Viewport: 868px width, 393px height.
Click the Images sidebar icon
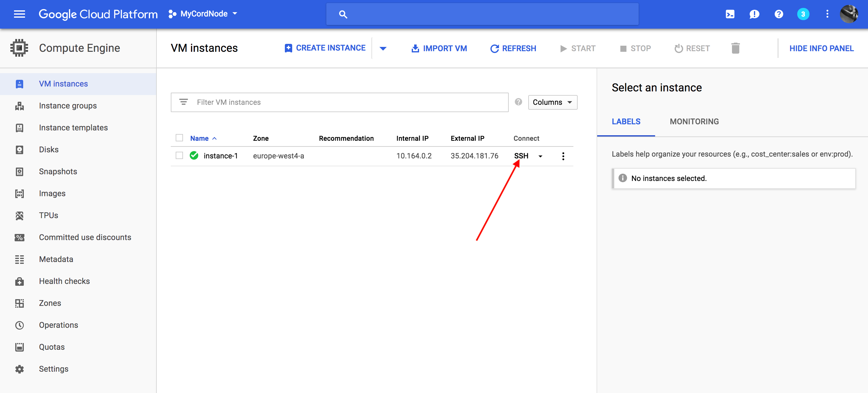[x=20, y=193]
